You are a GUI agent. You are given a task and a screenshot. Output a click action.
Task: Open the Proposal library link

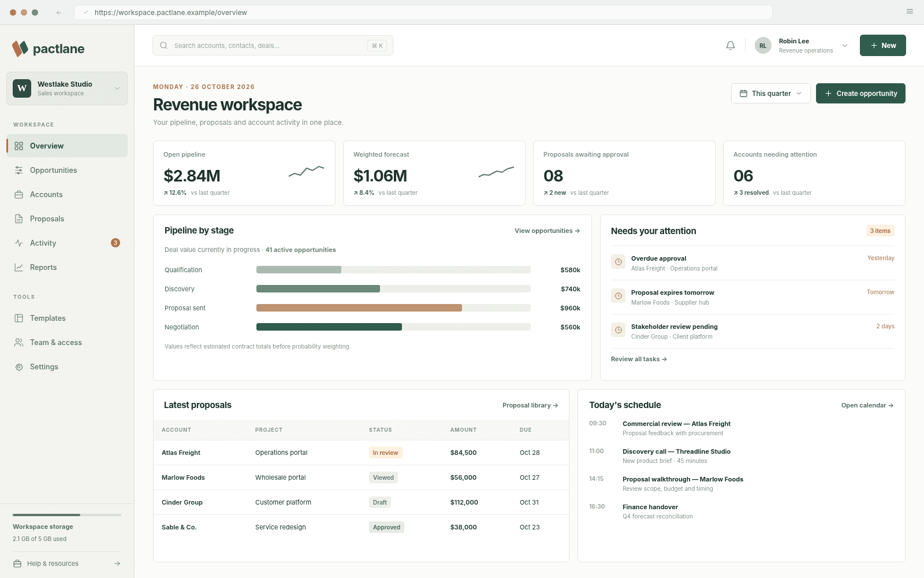530,405
